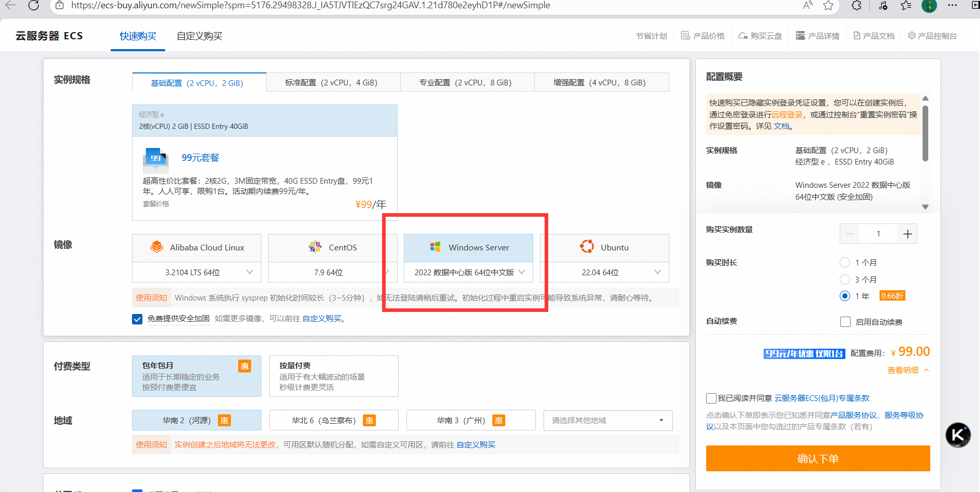Click the 确认下单 order button
Screen dimensions: 980x492
click(818, 458)
